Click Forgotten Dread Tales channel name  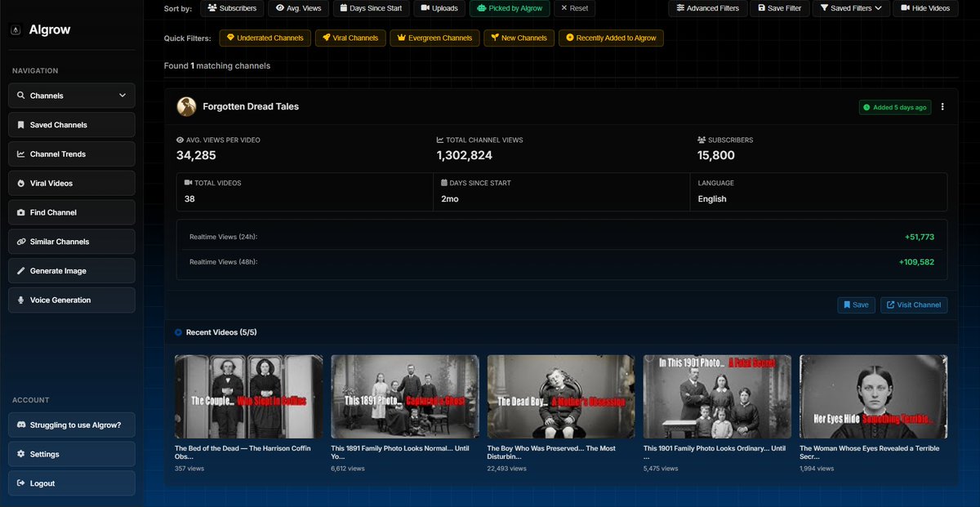pyautogui.click(x=251, y=106)
